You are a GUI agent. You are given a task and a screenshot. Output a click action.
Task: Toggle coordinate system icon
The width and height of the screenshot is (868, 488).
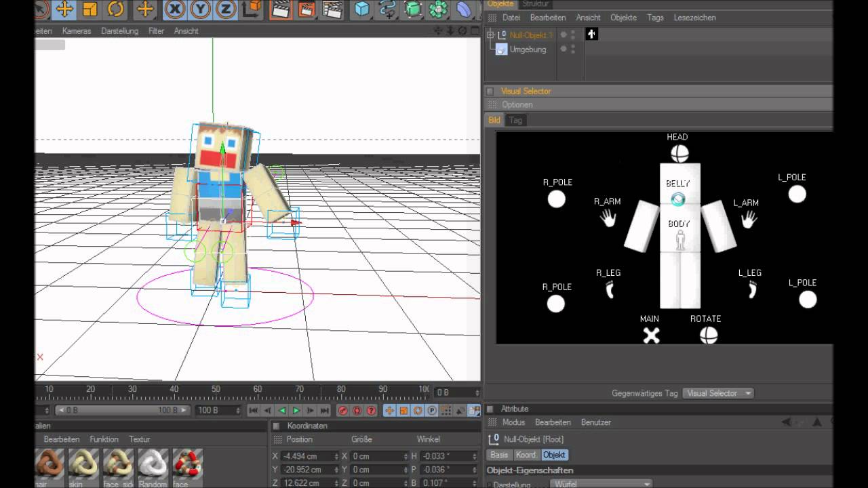click(252, 9)
